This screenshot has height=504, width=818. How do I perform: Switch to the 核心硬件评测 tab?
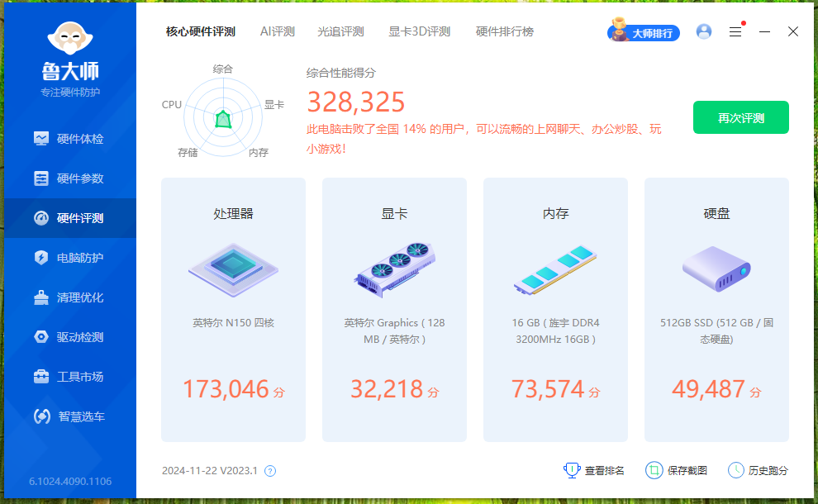click(x=200, y=32)
